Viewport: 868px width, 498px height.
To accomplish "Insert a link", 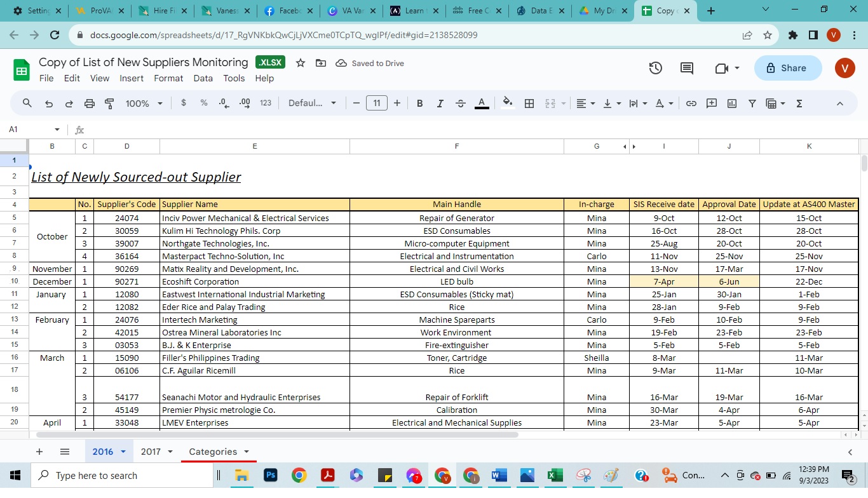I will coord(691,104).
